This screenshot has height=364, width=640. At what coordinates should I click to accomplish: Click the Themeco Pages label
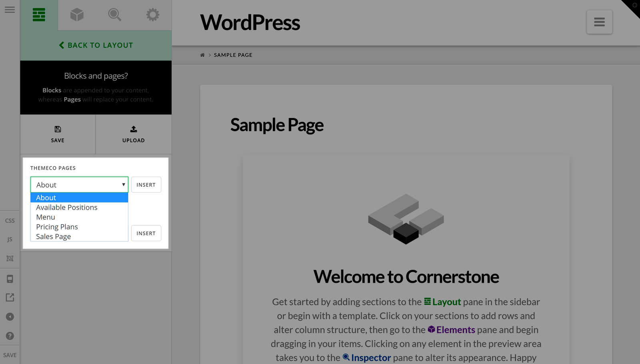[x=53, y=168]
